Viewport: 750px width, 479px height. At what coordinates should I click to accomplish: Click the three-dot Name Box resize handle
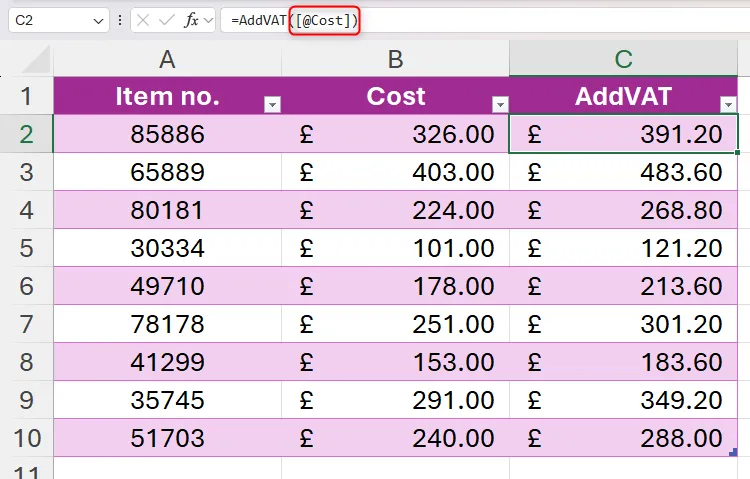(120, 20)
